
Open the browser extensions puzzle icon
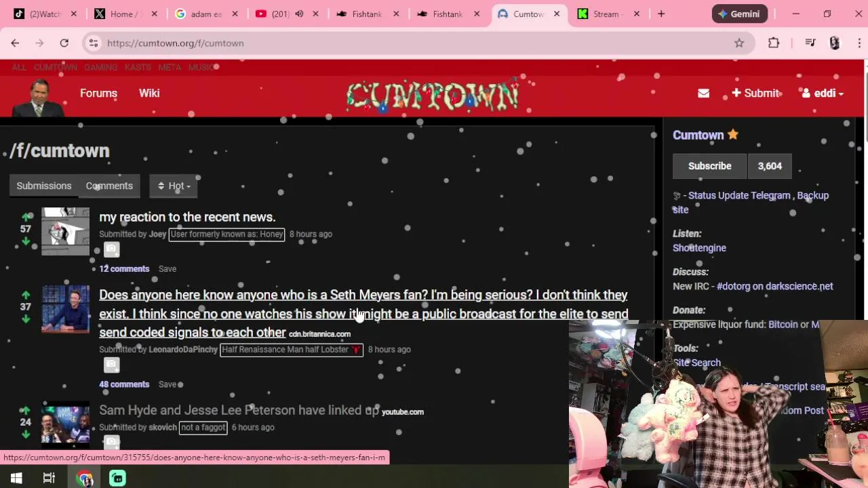774,43
